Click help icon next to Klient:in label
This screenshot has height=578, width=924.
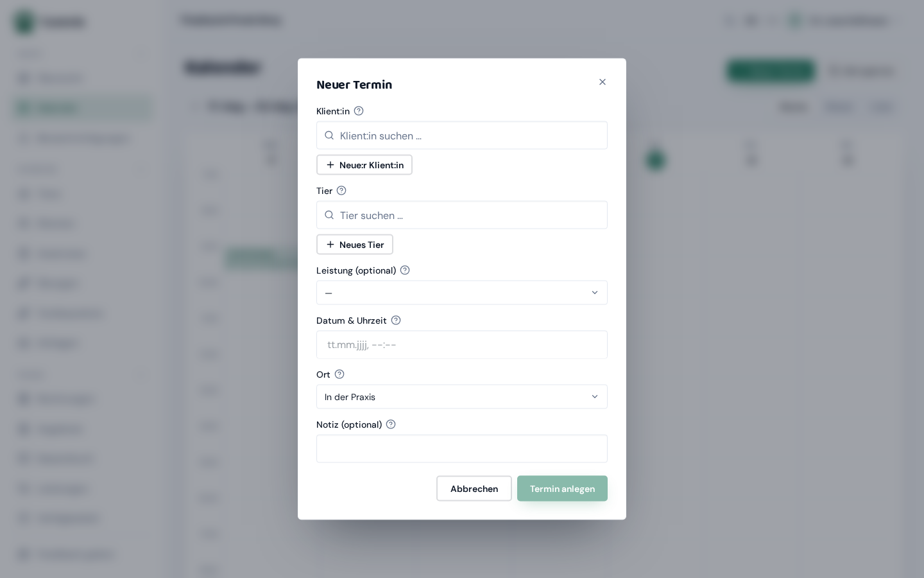tap(359, 111)
